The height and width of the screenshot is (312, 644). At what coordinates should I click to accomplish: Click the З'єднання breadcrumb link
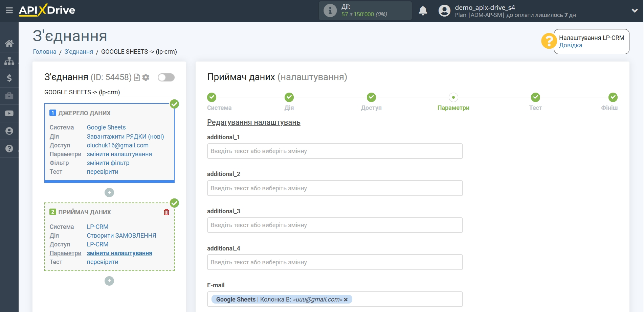coord(79,52)
